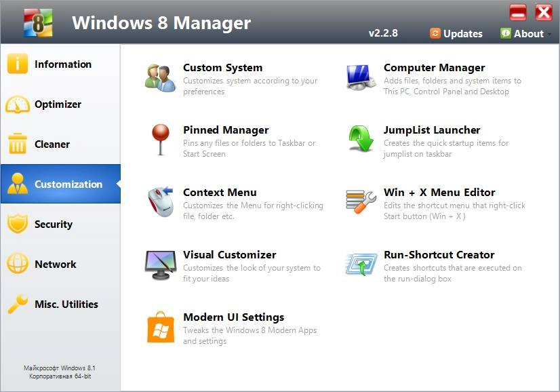Click the Misc. Utilities wrench icon
Viewport: 560px width, 392px height.
[x=18, y=304]
